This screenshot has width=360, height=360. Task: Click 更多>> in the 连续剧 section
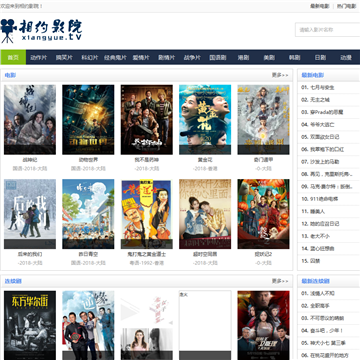pyautogui.click(x=280, y=281)
